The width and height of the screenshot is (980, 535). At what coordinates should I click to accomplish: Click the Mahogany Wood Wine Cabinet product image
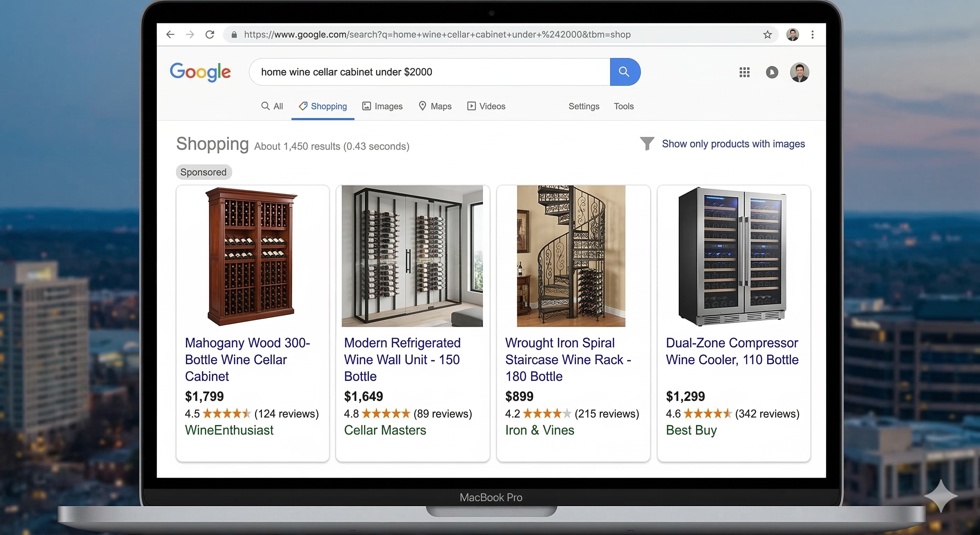[x=252, y=256]
